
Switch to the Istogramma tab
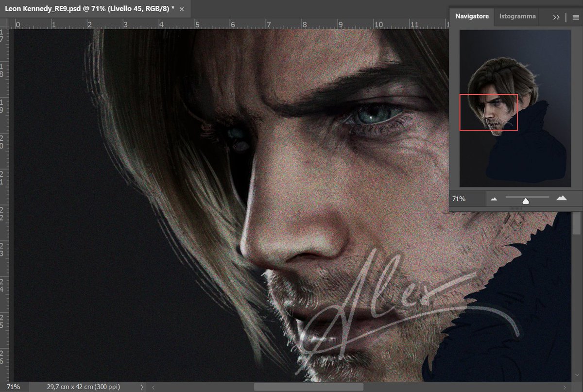[517, 16]
